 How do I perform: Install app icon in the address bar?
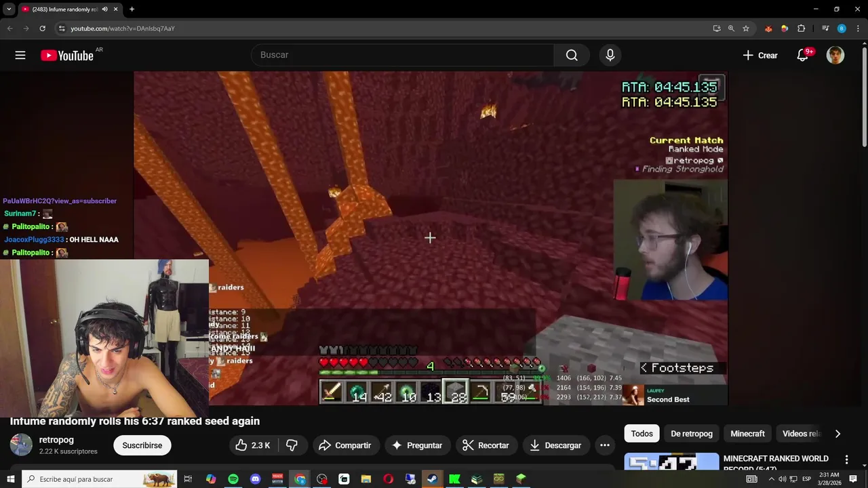click(717, 28)
